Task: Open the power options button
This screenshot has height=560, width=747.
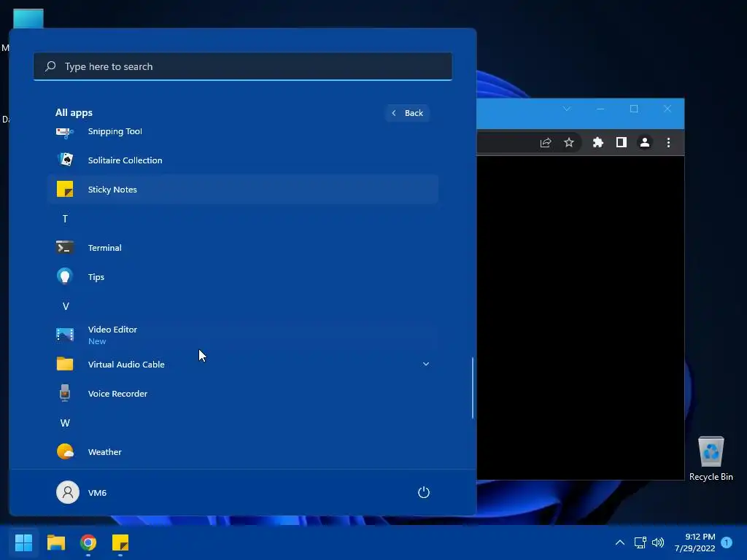Action: (424, 492)
